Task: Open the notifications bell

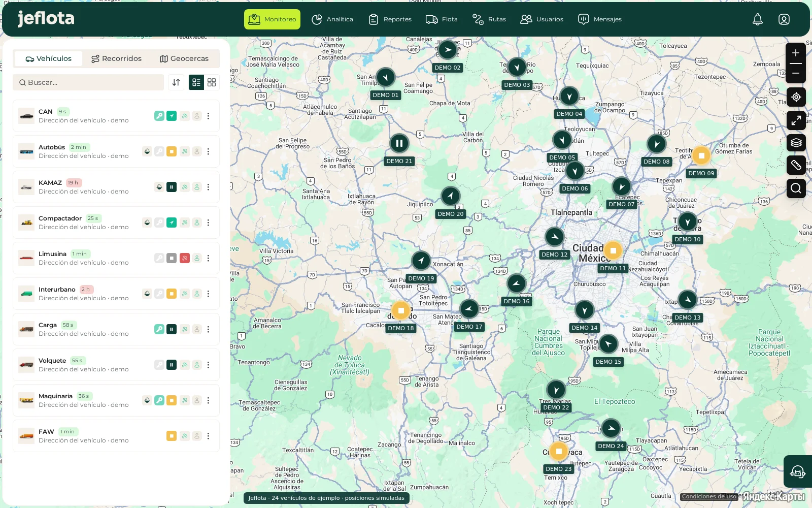Action: [758, 19]
